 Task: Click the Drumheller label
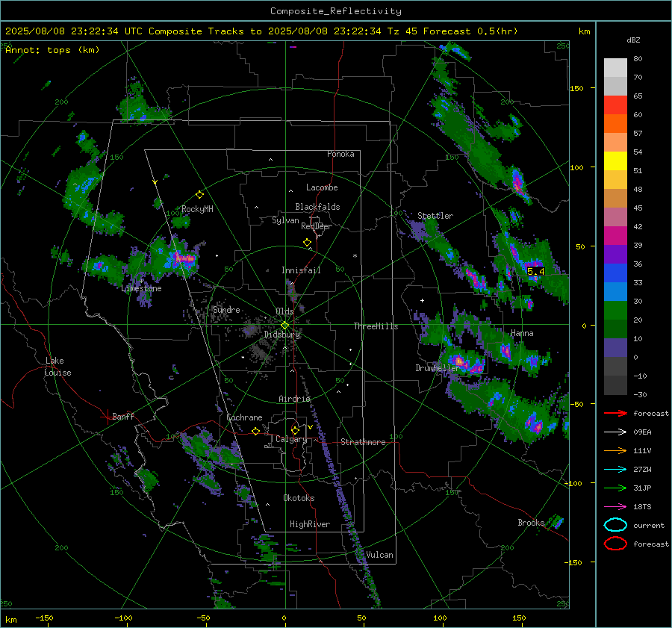[x=437, y=368]
